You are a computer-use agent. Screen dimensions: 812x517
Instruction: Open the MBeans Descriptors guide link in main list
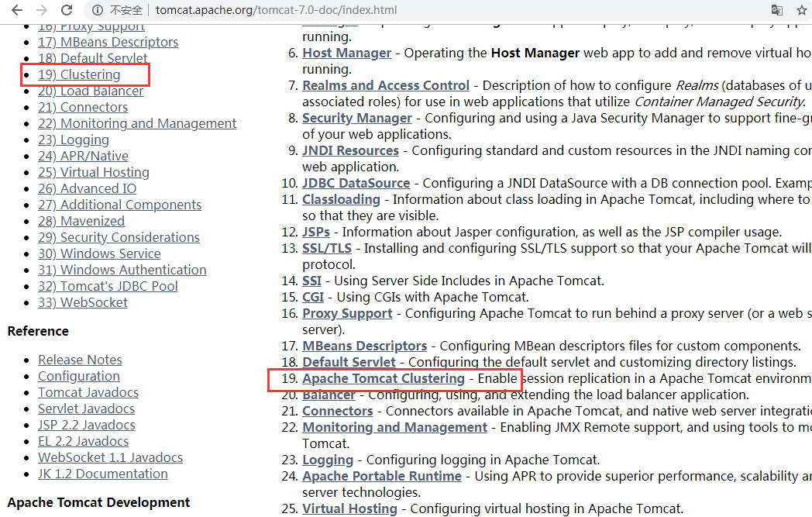365,346
